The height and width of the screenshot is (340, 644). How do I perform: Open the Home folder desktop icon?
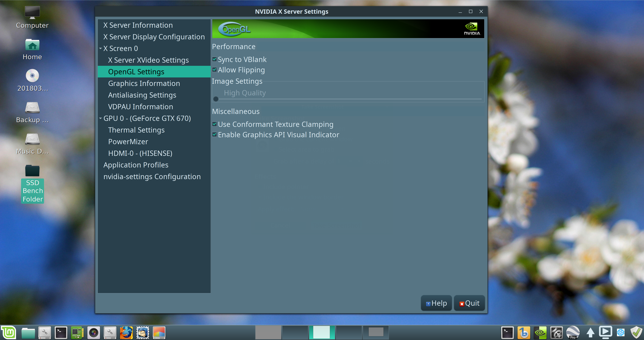pyautogui.click(x=32, y=50)
